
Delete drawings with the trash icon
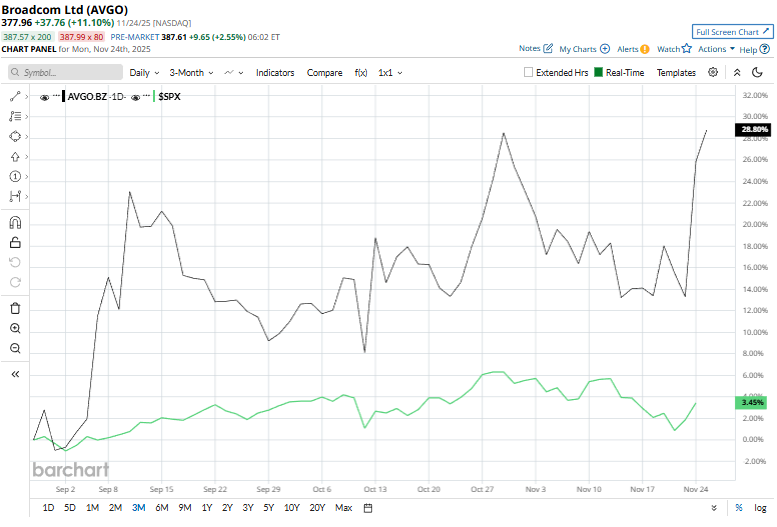pos(15,308)
